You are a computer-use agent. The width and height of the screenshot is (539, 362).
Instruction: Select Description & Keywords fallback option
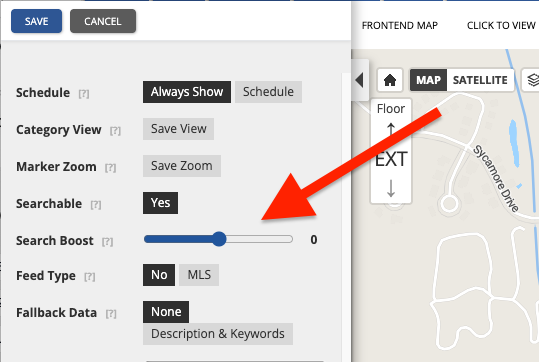218,334
